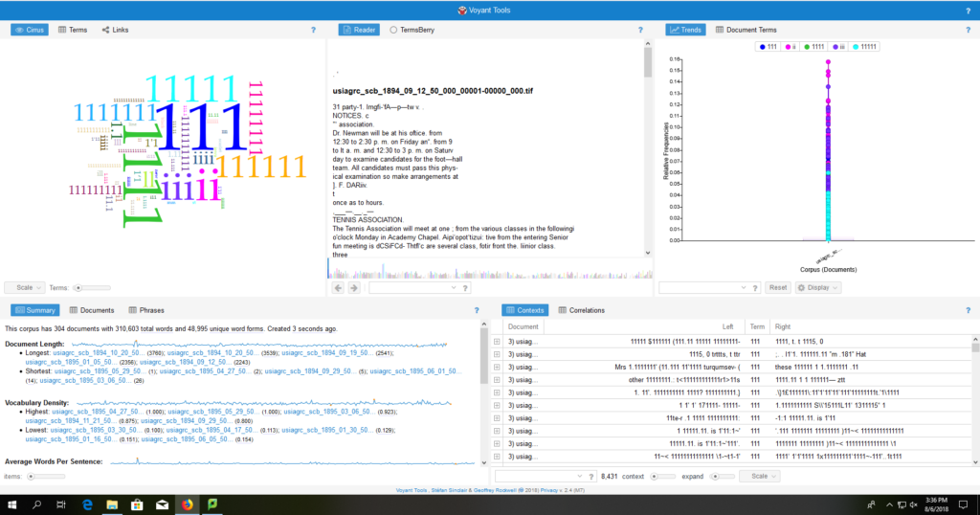Click the Reset button in Trends
The image size is (980, 515).
[x=777, y=288]
